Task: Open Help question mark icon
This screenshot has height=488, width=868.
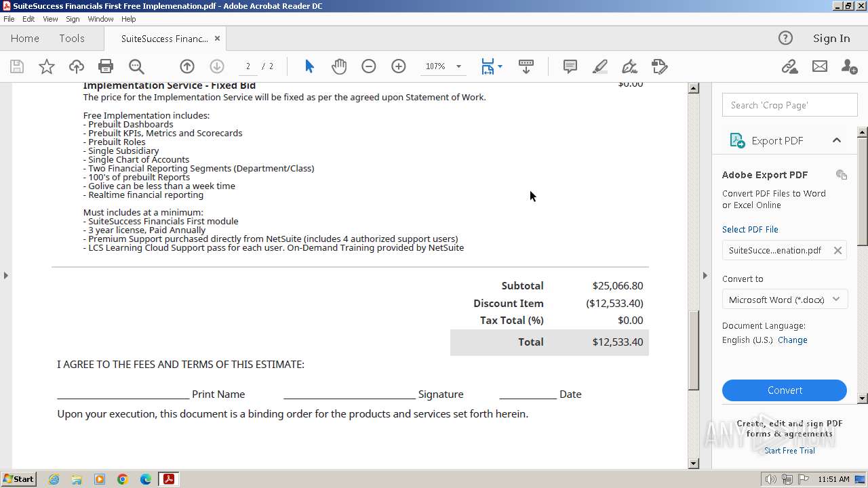Action: [785, 38]
